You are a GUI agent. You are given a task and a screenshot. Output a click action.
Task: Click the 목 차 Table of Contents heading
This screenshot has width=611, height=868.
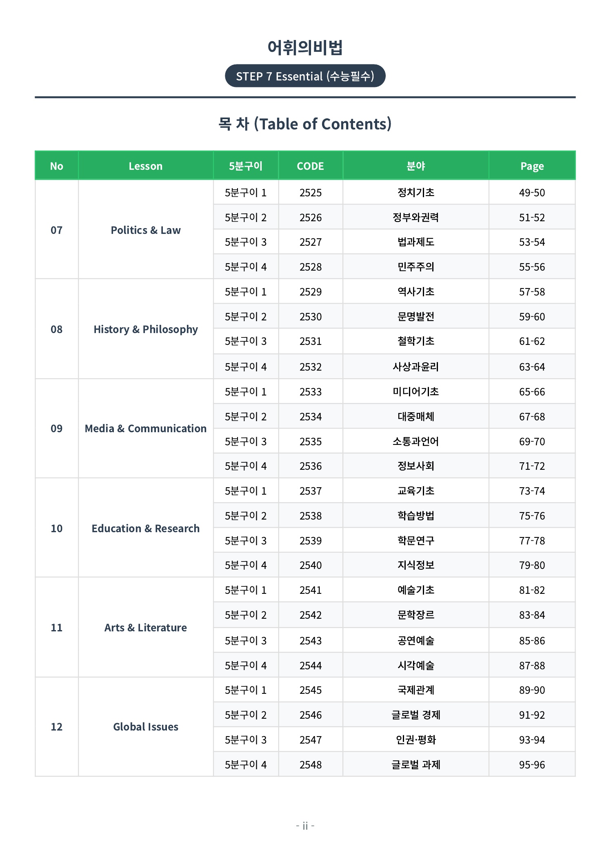[x=305, y=124]
